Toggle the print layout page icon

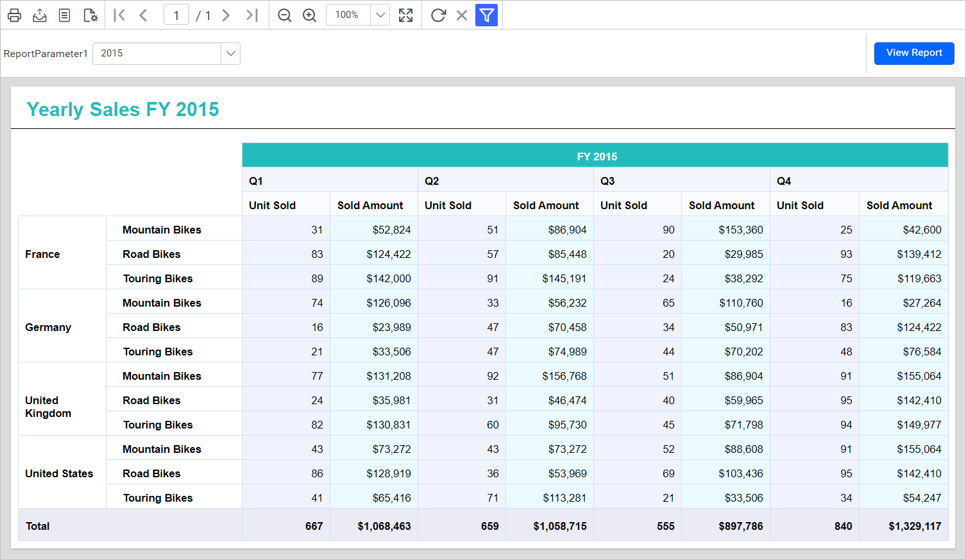click(x=65, y=15)
